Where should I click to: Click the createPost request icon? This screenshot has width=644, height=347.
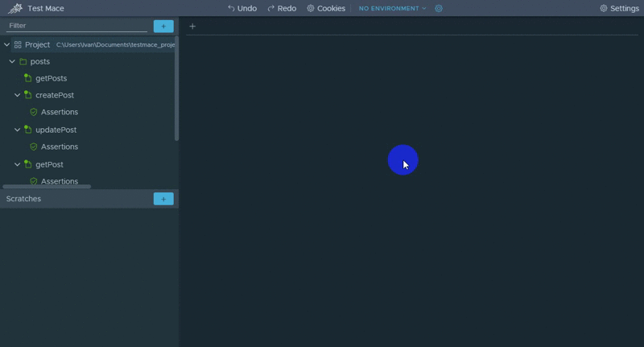click(28, 95)
